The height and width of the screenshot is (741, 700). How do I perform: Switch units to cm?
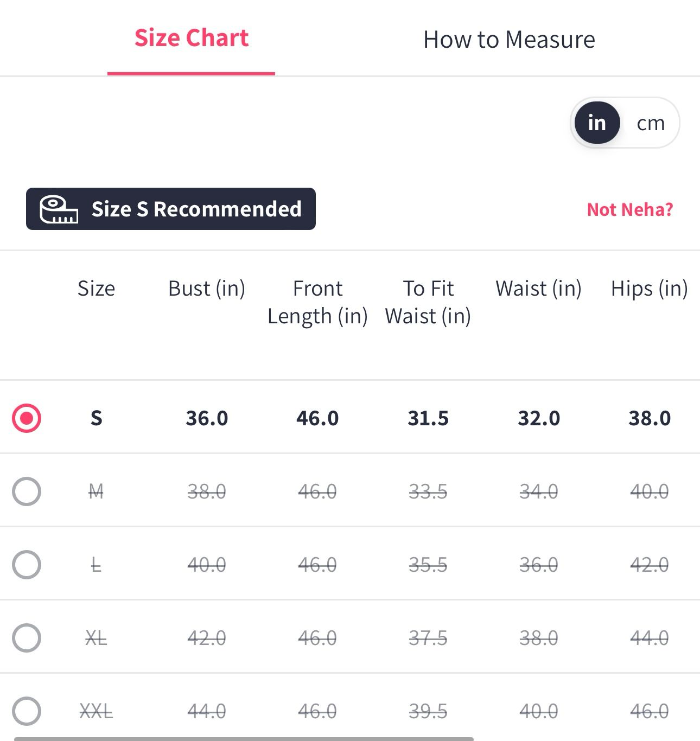[651, 123]
